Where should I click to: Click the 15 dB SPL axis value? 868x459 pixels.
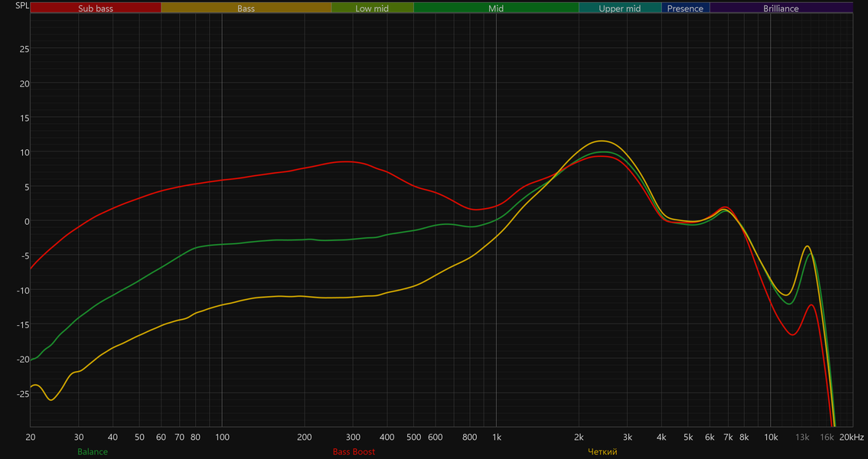[24, 118]
